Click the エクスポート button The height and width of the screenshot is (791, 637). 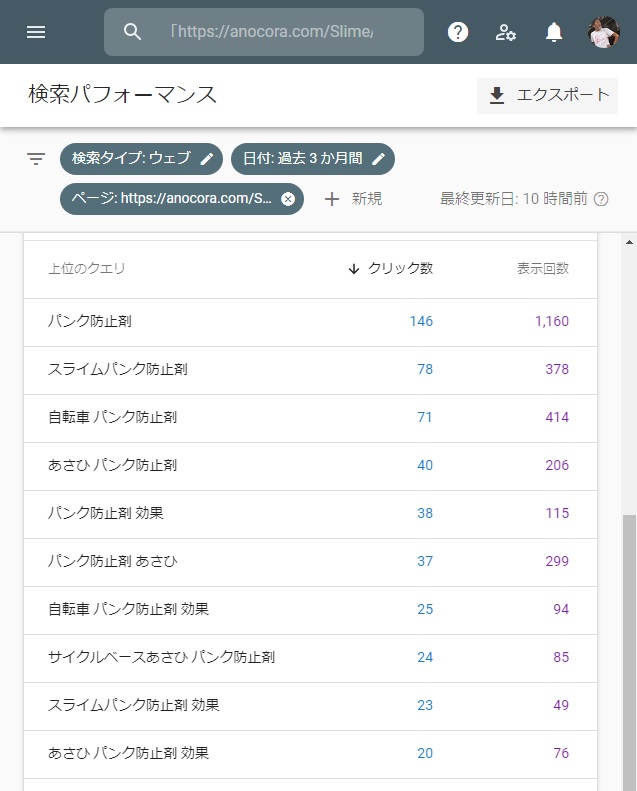(547, 95)
